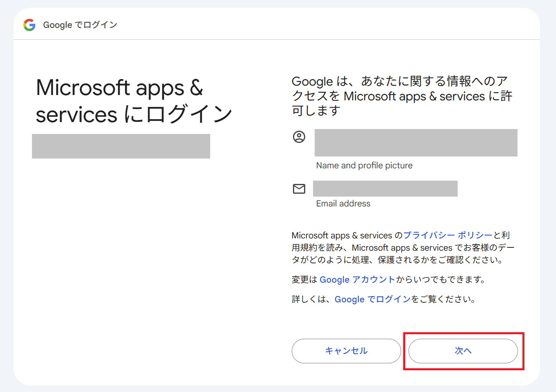This screenshot has height=392, width=556.
Task: Click the 'Email address' label
Action: (343, 204)
